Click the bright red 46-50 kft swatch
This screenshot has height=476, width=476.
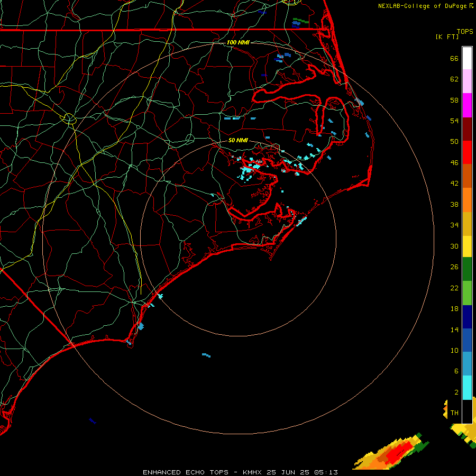467,152
